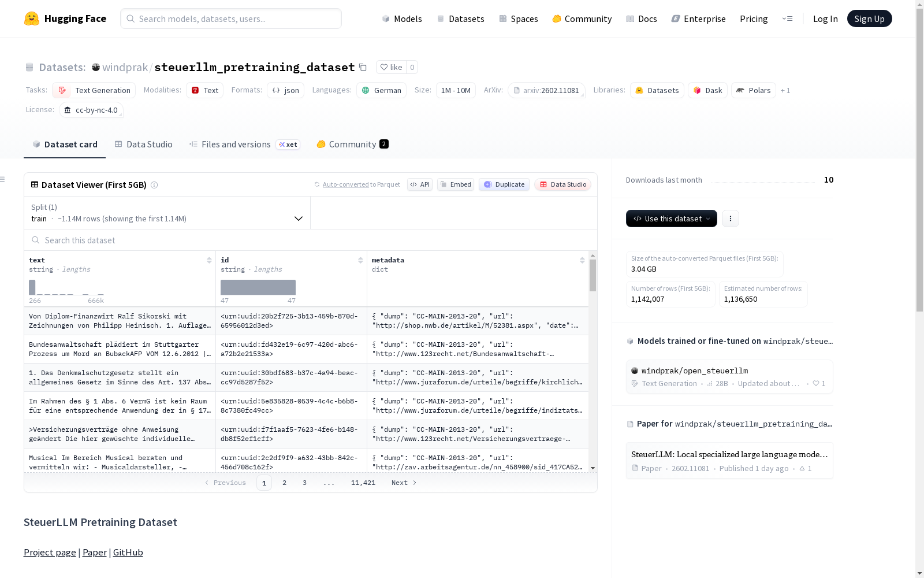Viewport: 924px width, 578px height.
Task: Click the Sign Up button
Action: click(x=869, y=18)
